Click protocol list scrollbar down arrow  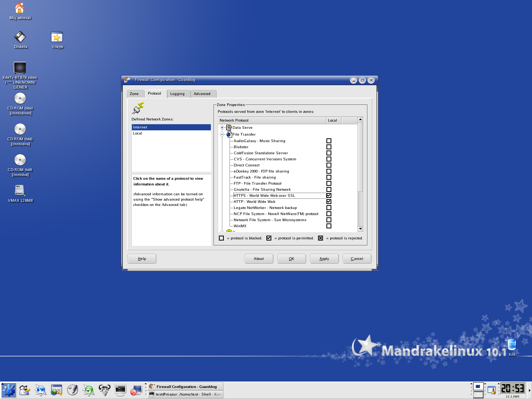360,229
